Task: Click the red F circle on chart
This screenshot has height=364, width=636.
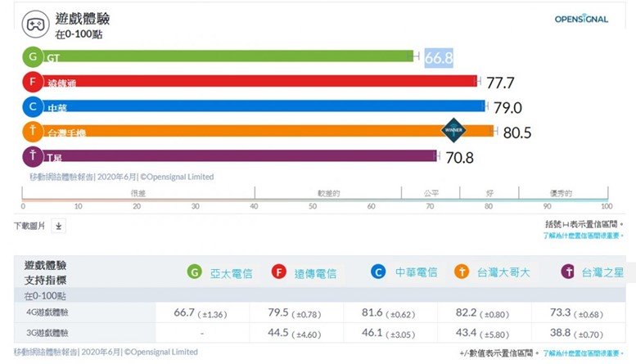Action: click(33, 82)
